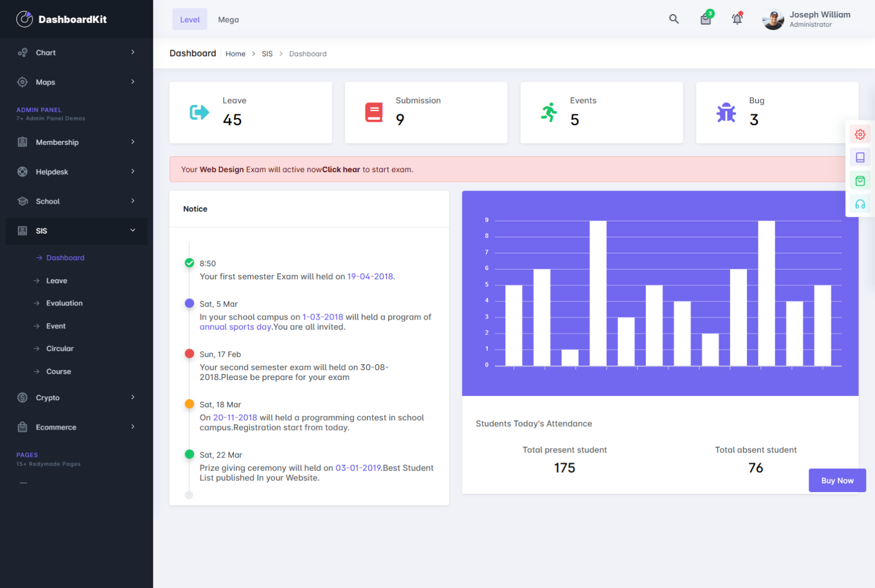The width and height of the screenshot is (875, 588).
Task: Click the annual sports day link
Action: [235, 327]
